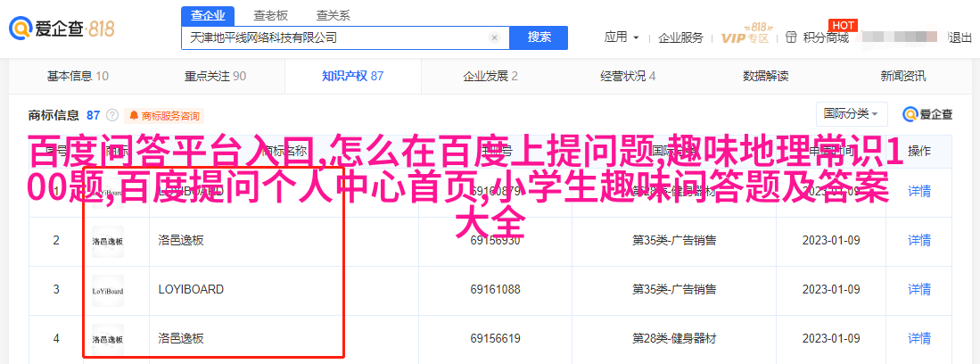Screen dimensions: 980x364
Task: Click the 洛邑逸板 name in row 4
Action: [x=181, y=339]
